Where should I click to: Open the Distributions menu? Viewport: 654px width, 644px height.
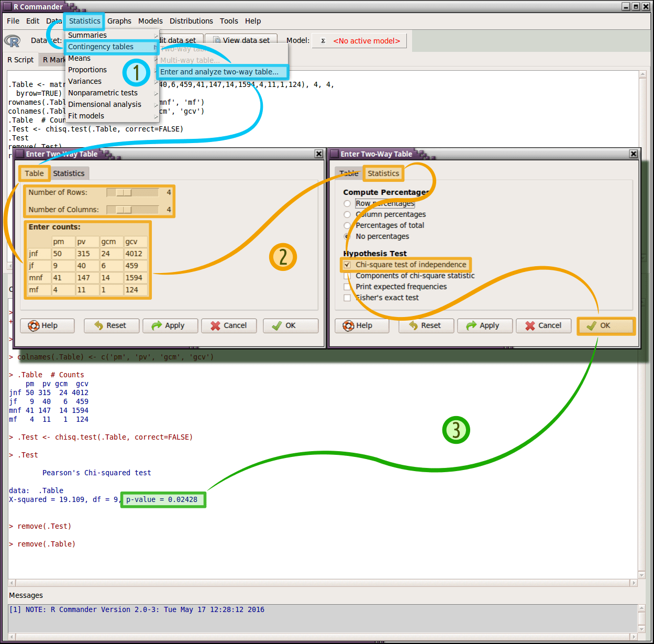[191, 21]
